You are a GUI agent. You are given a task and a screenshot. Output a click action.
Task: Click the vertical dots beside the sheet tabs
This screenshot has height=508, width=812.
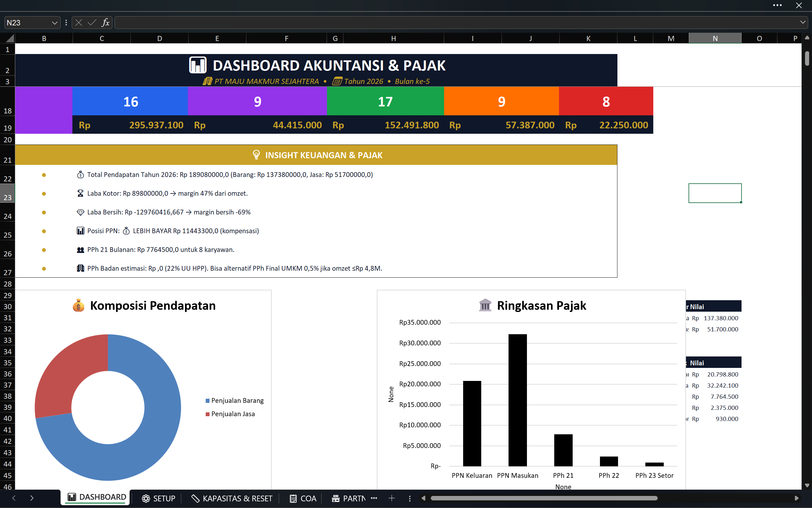pos(409,498)
